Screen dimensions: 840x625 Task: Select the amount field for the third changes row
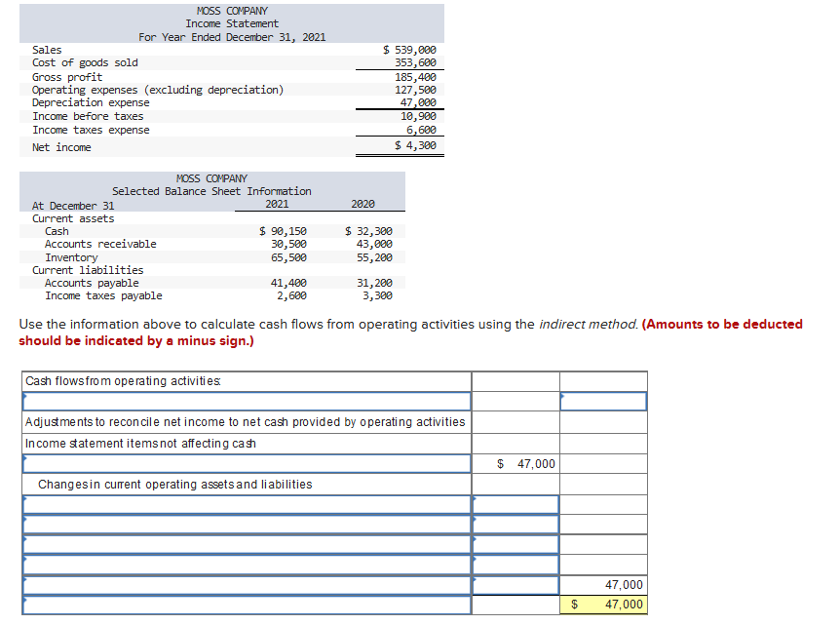515,544
